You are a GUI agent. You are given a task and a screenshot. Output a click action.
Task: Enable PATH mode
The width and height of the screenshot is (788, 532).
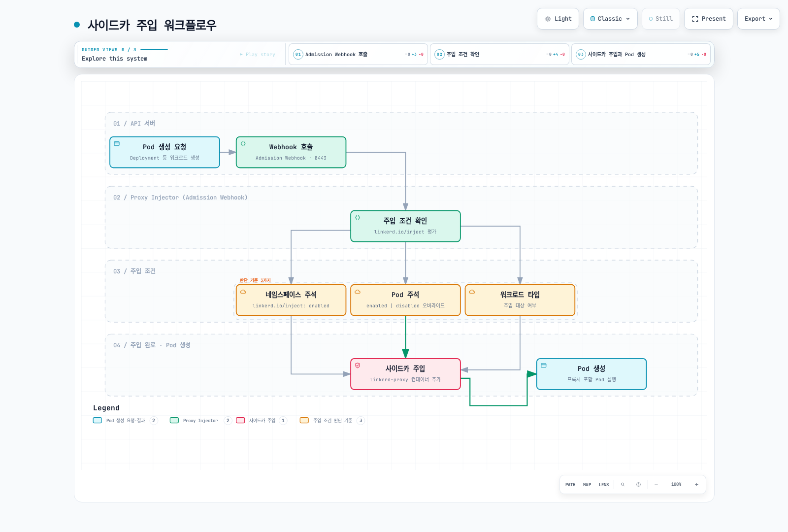point(570,485)
